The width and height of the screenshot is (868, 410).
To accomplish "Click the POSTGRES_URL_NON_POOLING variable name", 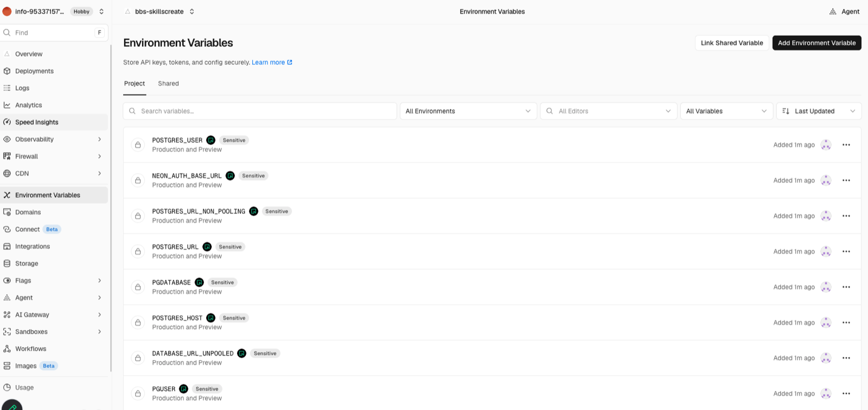I will (x=199, y=211).
